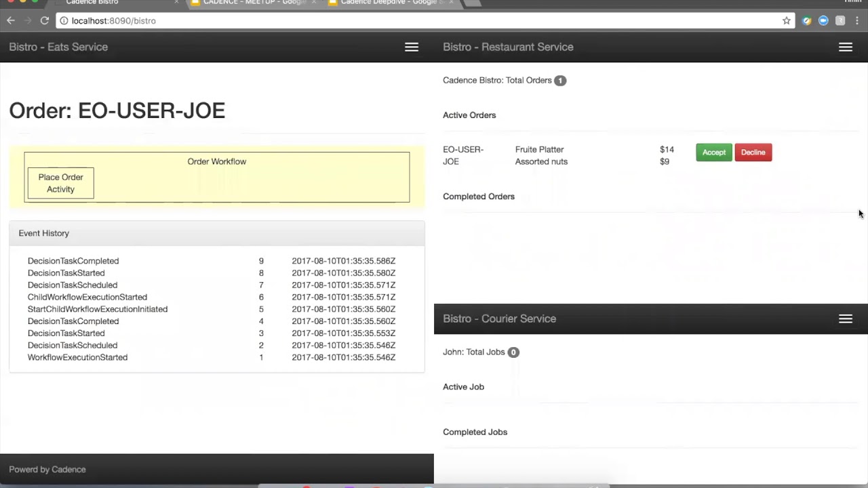
Task: Click the Completed Orders heading
Action: pyautogui.click(x=479, y=197)
